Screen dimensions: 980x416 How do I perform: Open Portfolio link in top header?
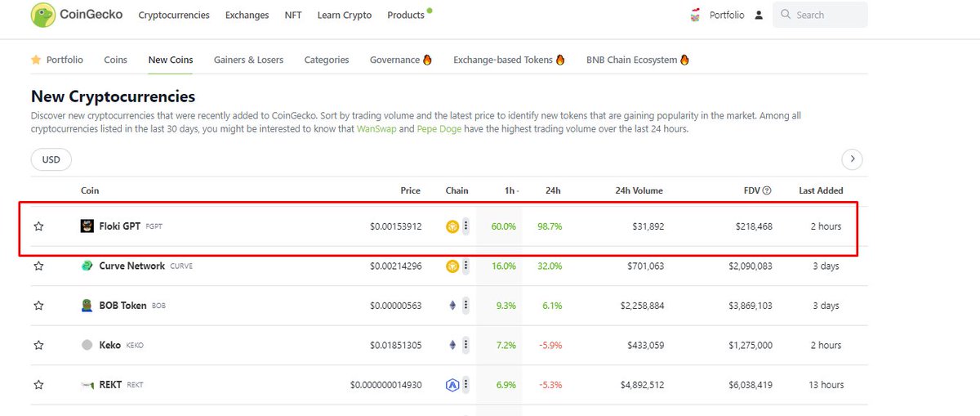coord(727,15)
